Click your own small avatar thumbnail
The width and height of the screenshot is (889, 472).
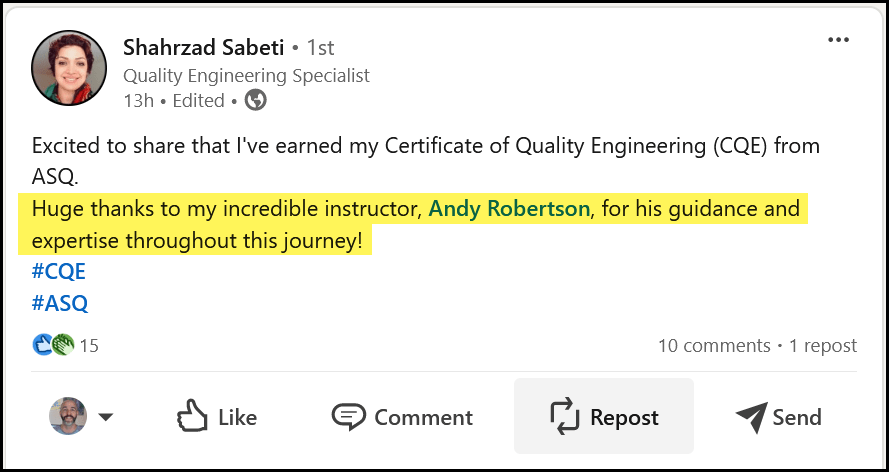(x=68, y=416)
